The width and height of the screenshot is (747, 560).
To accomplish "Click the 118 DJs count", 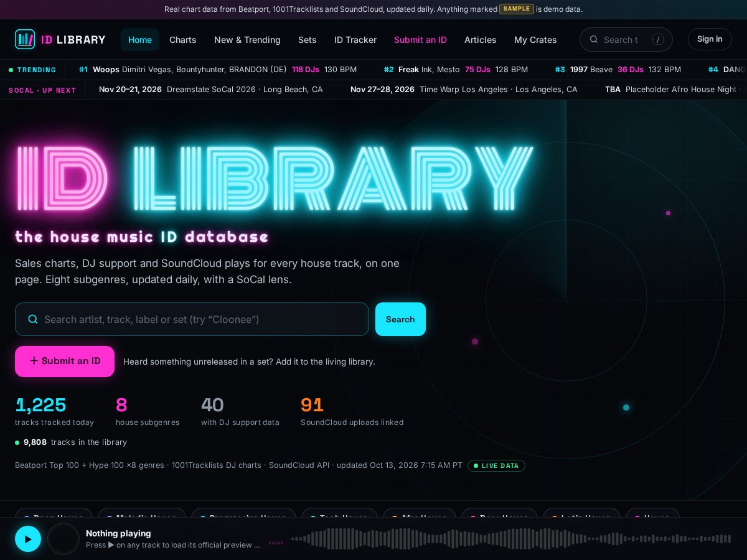I will [x=306, y=70].
